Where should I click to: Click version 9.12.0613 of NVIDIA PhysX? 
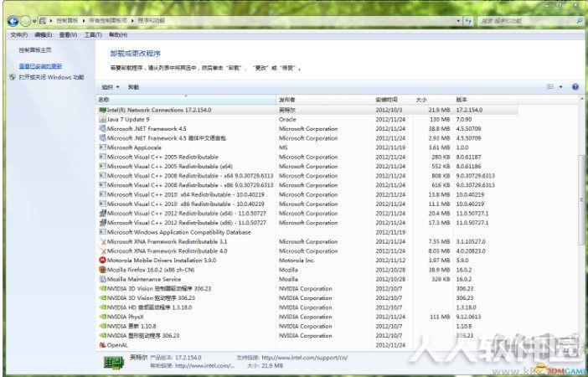click(468, 317)
